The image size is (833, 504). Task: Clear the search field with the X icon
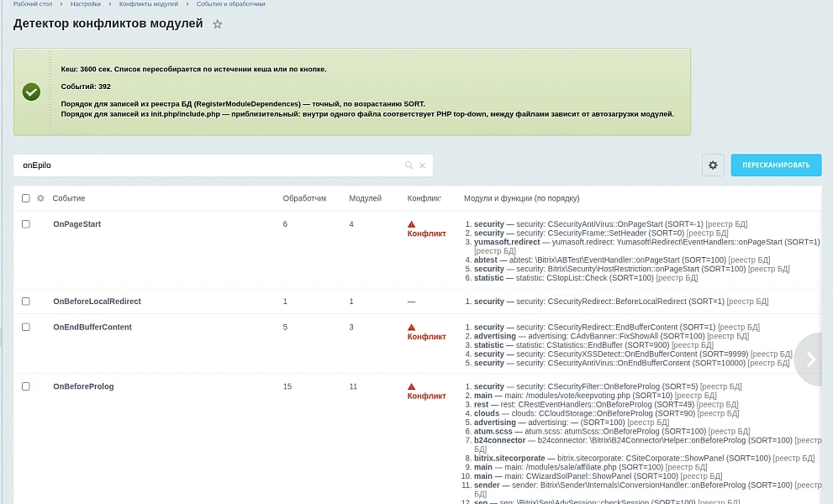(x=422, y=165)
